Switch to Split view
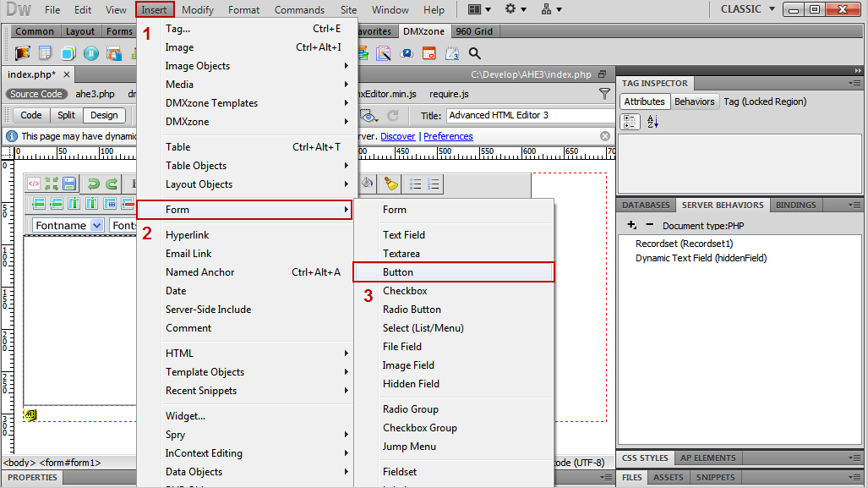 point(66,115)
